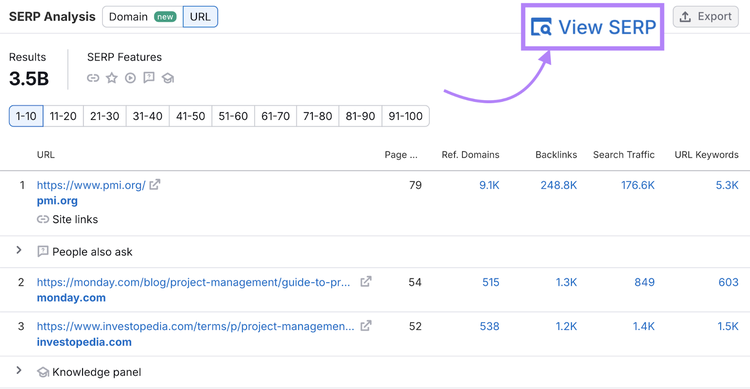Open the investopedia.com domain link
The height and width of the screenshot is (389, 750).
(84, 342)
